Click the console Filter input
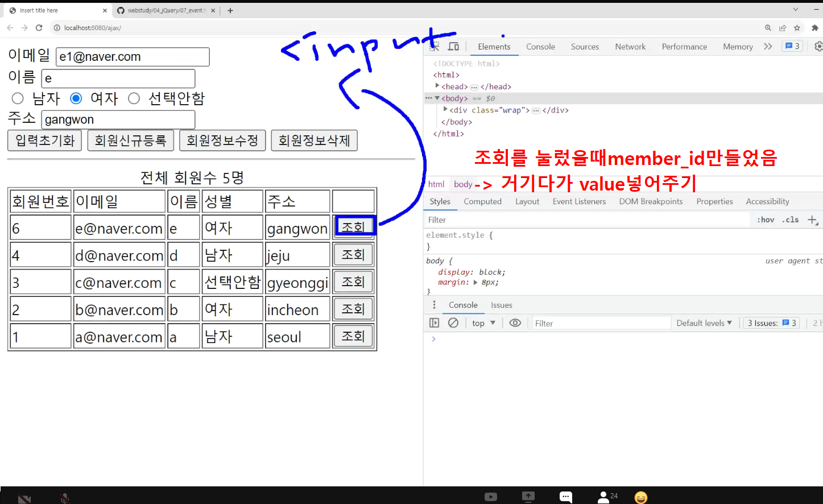823x504 pixels. click(x=601, y=323)
